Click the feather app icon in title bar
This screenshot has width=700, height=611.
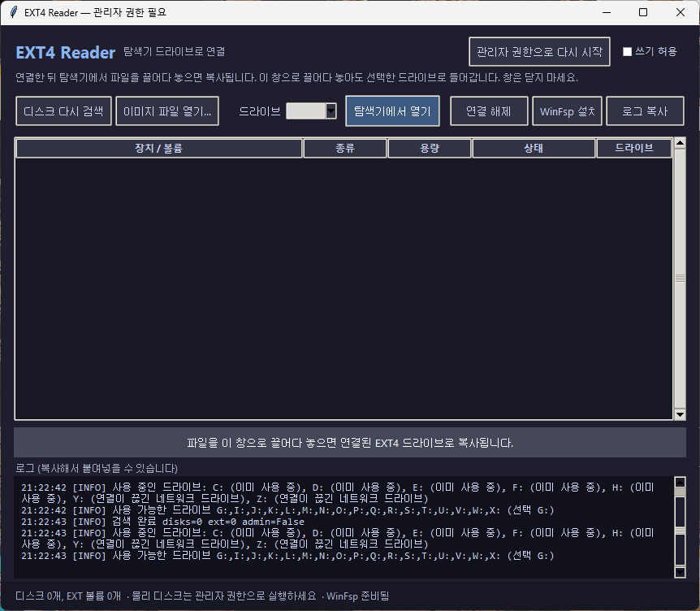[x=13, y=12]
